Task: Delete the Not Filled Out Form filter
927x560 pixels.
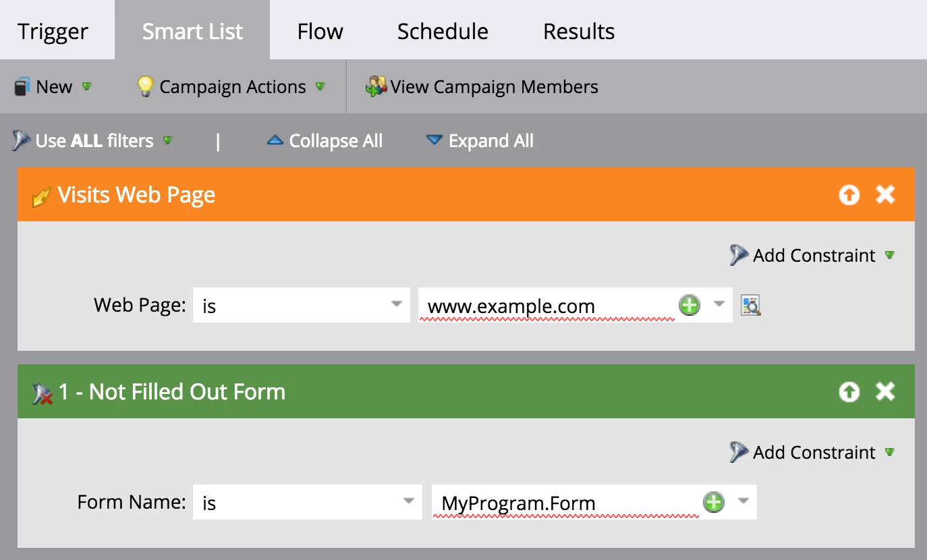Action: [x=884, y=392]
